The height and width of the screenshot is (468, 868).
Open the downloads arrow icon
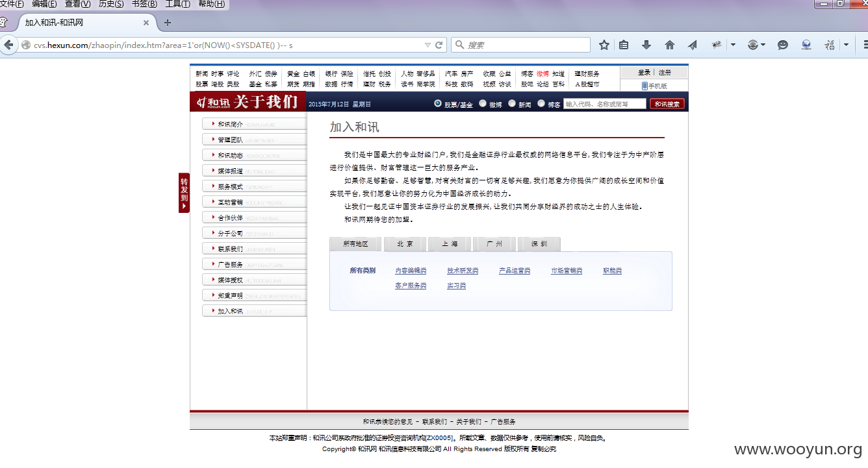click(x=646, y=45)
